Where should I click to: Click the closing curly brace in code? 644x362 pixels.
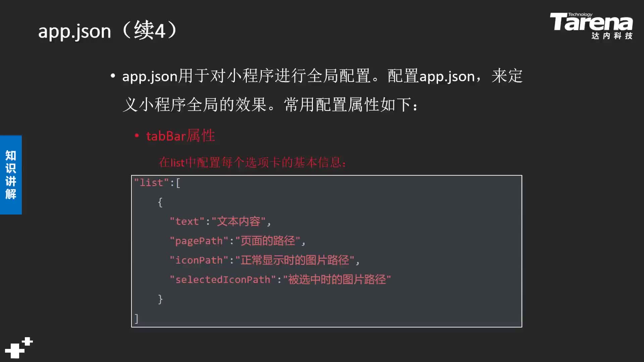[x=160, y=299]
